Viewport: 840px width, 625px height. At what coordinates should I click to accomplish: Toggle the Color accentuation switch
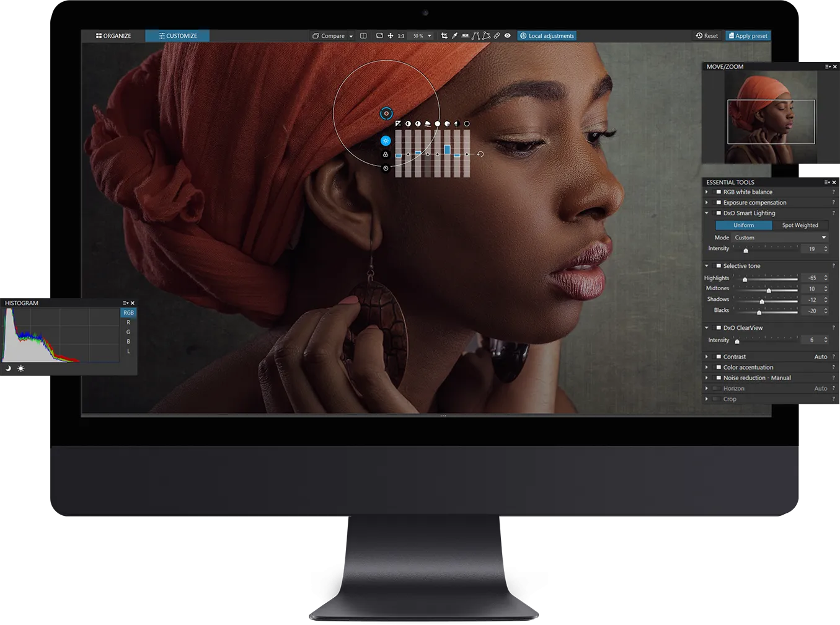pyautogui.click(x=718, y=368)
